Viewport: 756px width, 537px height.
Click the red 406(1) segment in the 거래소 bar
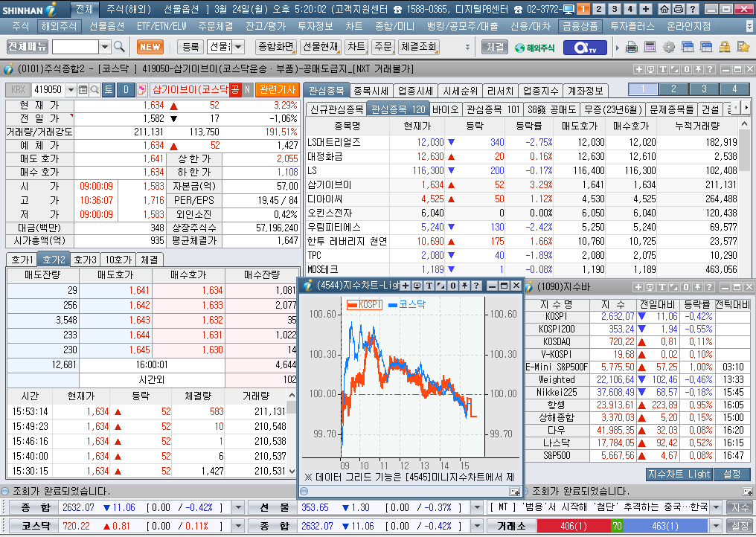click(574, 526)
